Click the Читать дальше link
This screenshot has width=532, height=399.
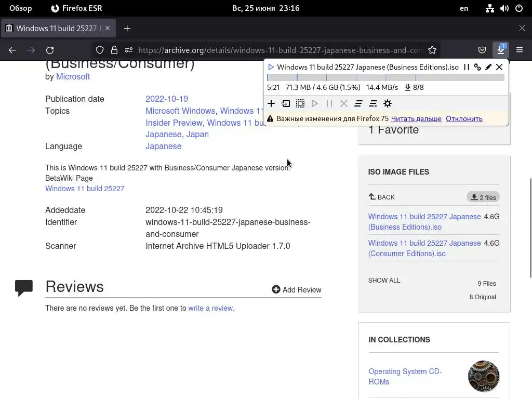pos(416,119)
